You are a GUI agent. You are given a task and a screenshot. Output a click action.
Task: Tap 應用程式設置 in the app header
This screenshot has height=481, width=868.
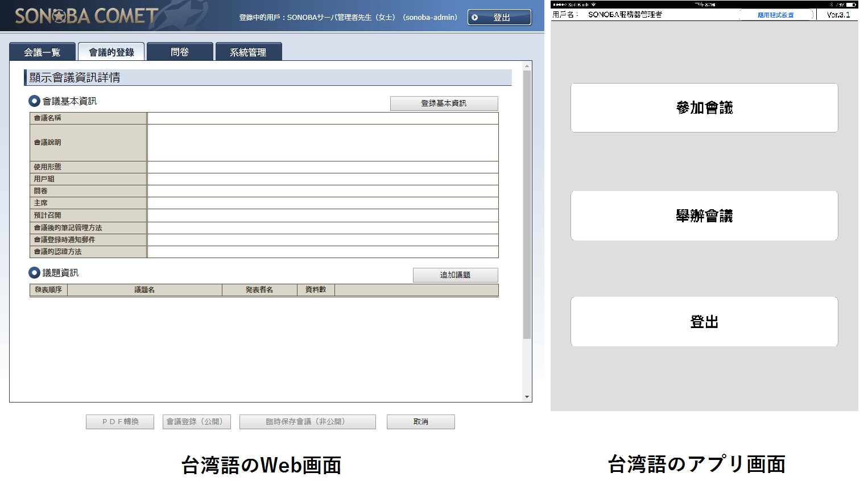coord(776,14)
